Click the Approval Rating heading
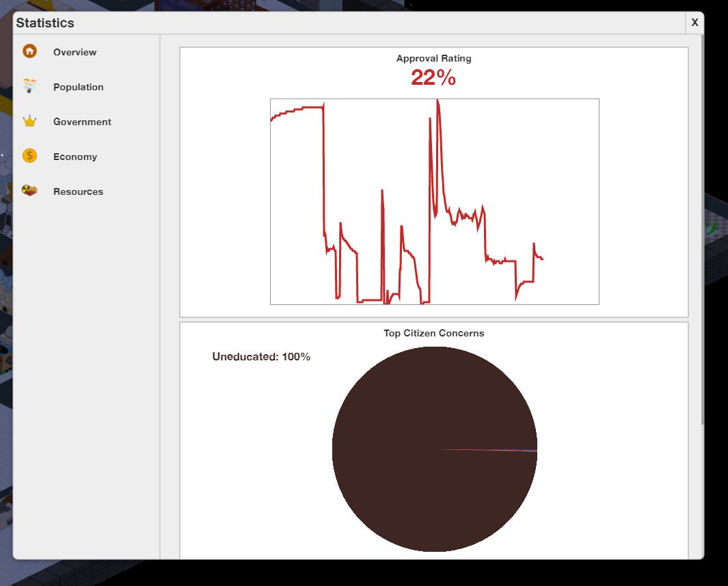This screenshot has width=728, height=586. pos(433,59)
